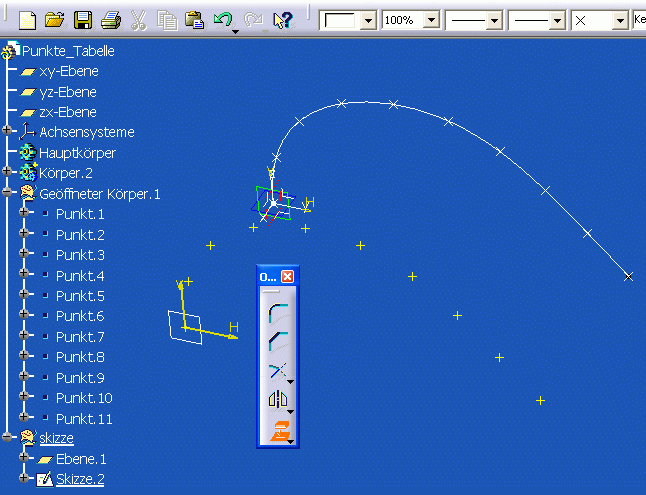Open the point symbol dropdown
Image resolution: width=646 pixels, height=495 pixels.
[x=620, y=20]
